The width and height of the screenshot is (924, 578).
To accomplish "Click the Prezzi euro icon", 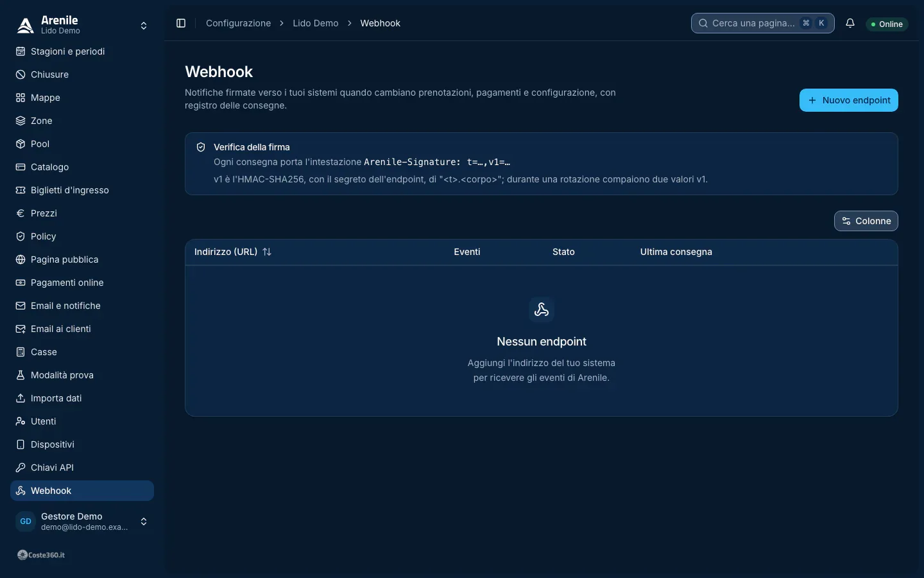I will click(x=21, y=213).
